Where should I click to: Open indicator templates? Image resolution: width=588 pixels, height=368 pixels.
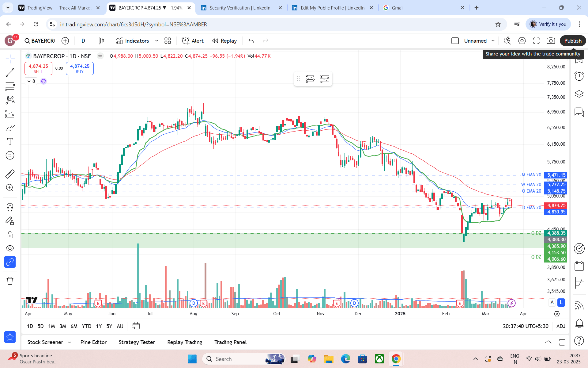pos(168,41)
